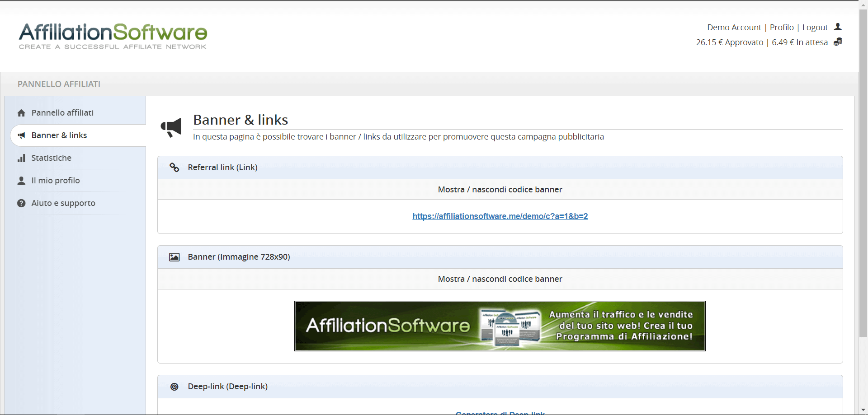868x415 pixels.
Task: Click the picture icon in Banner header
Action: [174, 257]
